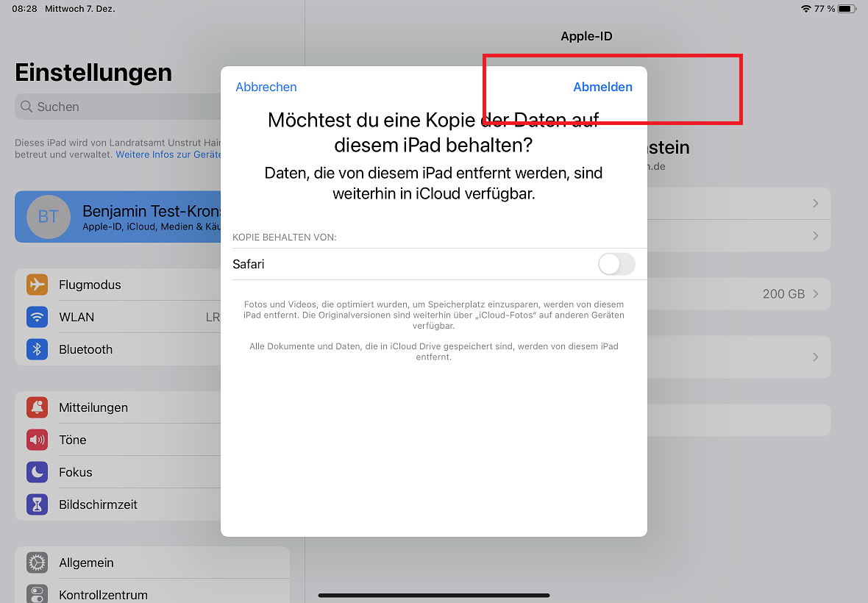868x603 pixels.
Task: Click the KOPIE BEHALTEN VON label
Action: (285, 238)
